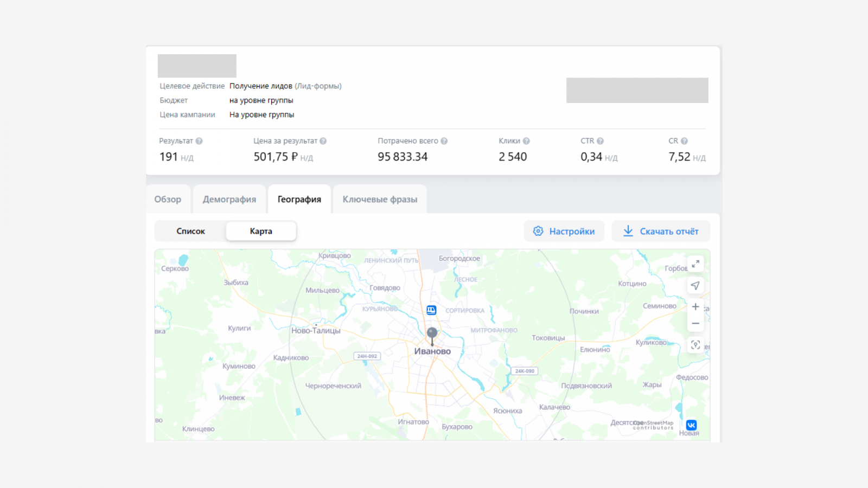The height and width of the screenshot is (488, 868).
Task: Open the Обзор tab
Action: [168, 200]
